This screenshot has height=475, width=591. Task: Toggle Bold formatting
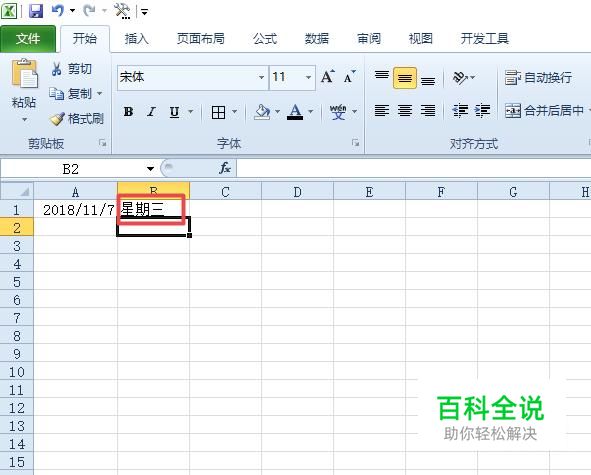128,112
